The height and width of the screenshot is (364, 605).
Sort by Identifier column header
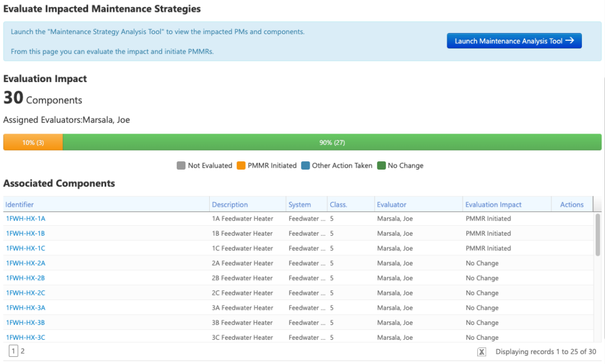click(x=21, y=204)
